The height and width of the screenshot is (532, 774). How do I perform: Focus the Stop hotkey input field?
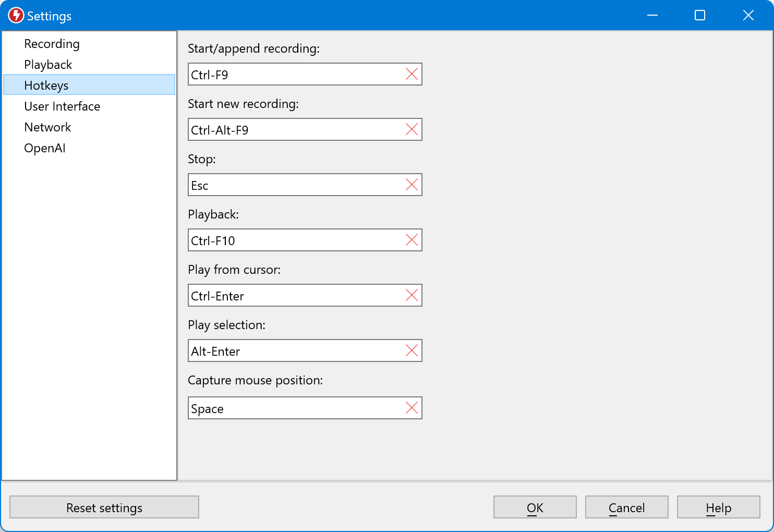tap(295, 185)
